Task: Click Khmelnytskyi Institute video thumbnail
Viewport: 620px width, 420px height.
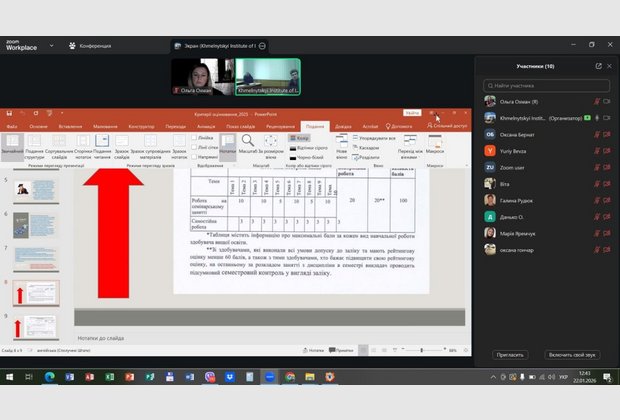Action: (268, 77)
